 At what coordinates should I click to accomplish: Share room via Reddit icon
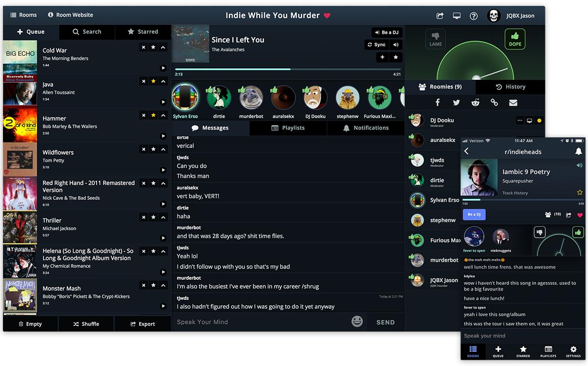(x=475, y=102)
